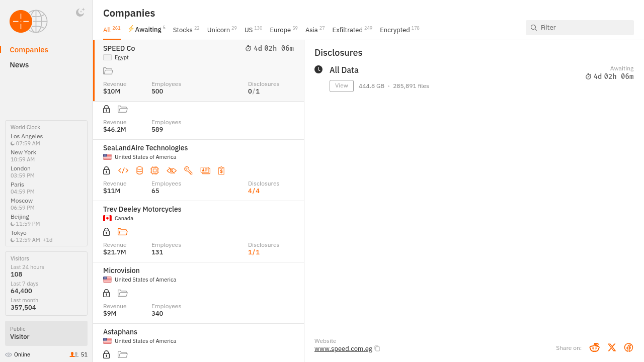Click the View button for All Data

coord(342,86)
